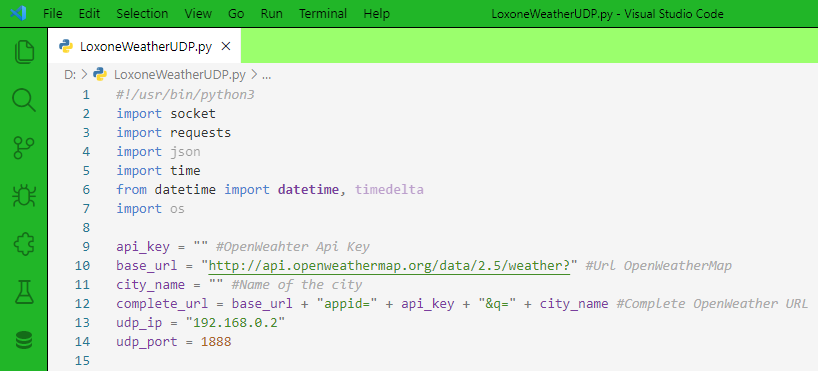The height and width of the screenshot is (371, 818).
Task: Click the D: breadcrumb segment
Action: coord(70,75)
